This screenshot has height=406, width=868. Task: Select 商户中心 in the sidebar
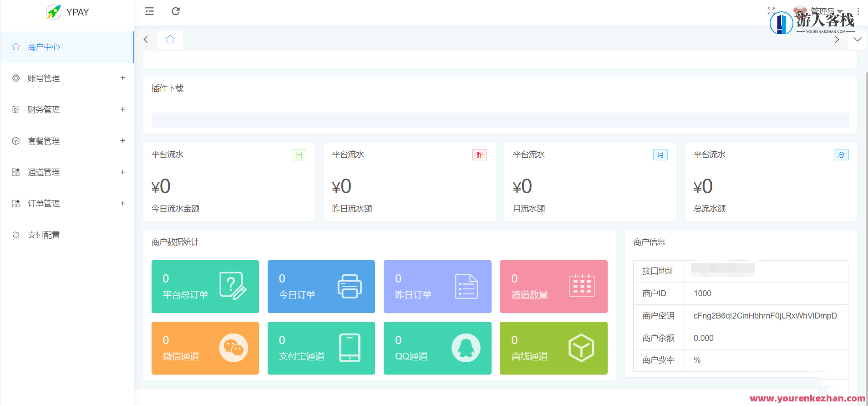pos(44,47)
